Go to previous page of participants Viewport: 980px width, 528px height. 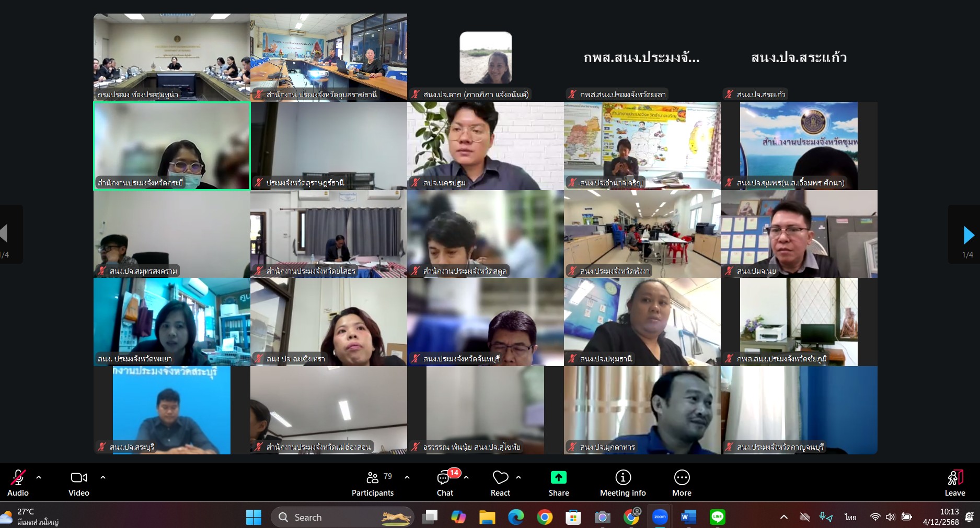click(x=4, y=234)
